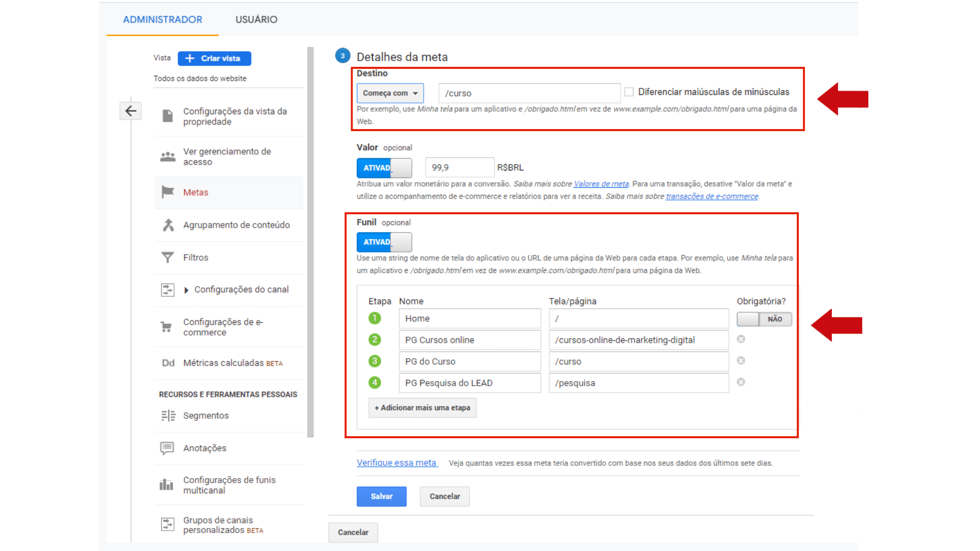The image size is (980, 551).
Task: Click the step 3 Detalhes da meta badge
Action: click(342, 56)
